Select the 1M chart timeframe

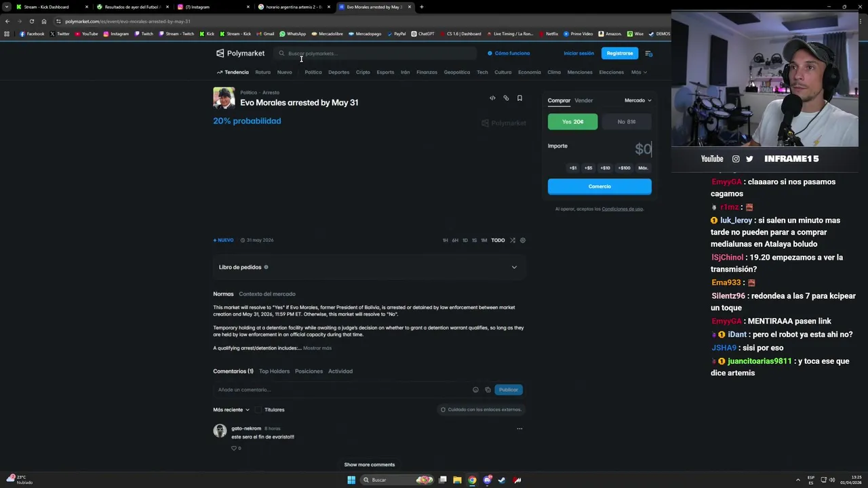pos(484,241)
